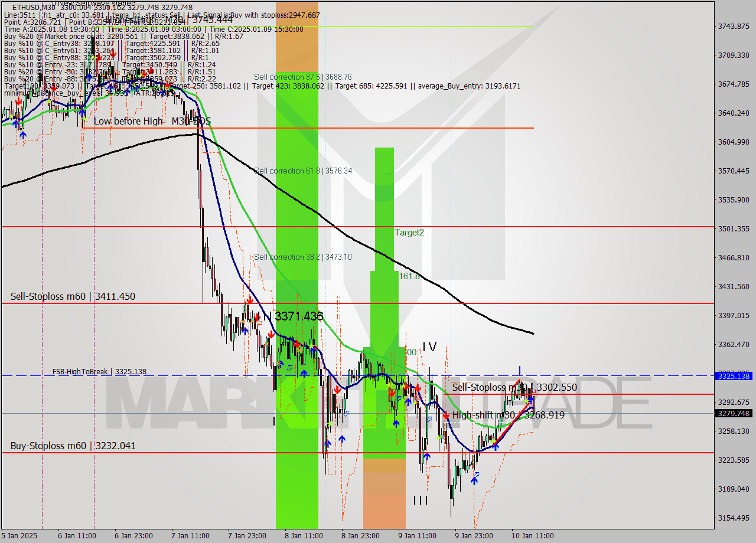Click the '8 Jan 23:00' time axis label
This screenshot has height=543, width=756.
click(x=360, y=536)
